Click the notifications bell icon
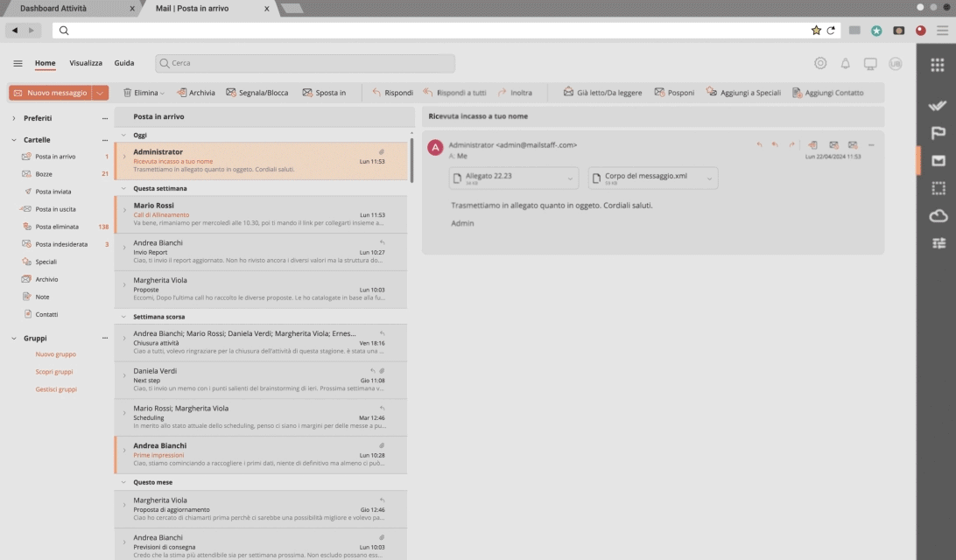Image resolution: width=956 pixels, height=560 pixels. (x=845, y=63)
